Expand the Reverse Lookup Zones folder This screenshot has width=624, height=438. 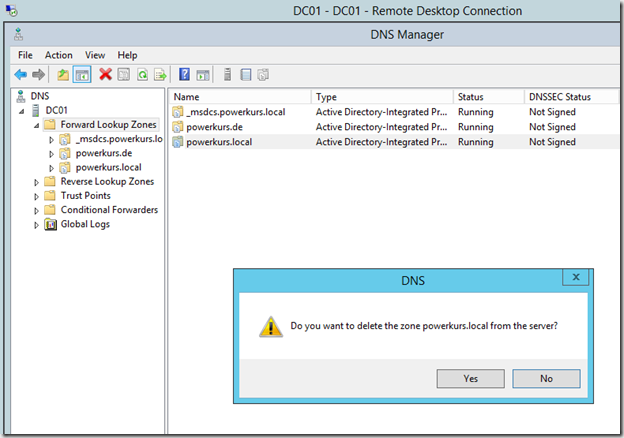pyautogui.click(x=36, y=182)
